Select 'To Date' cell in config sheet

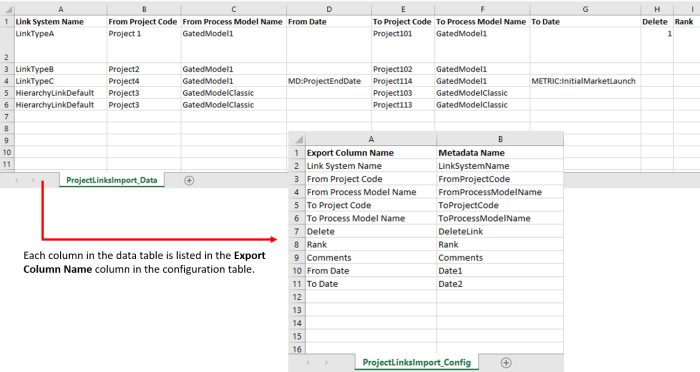tap(371, 284)
